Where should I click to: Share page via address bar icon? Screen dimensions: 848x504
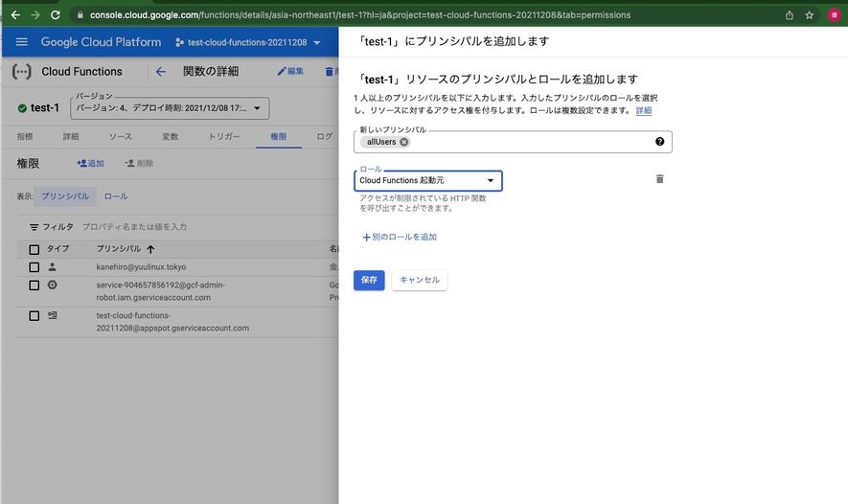click(789, 15)
